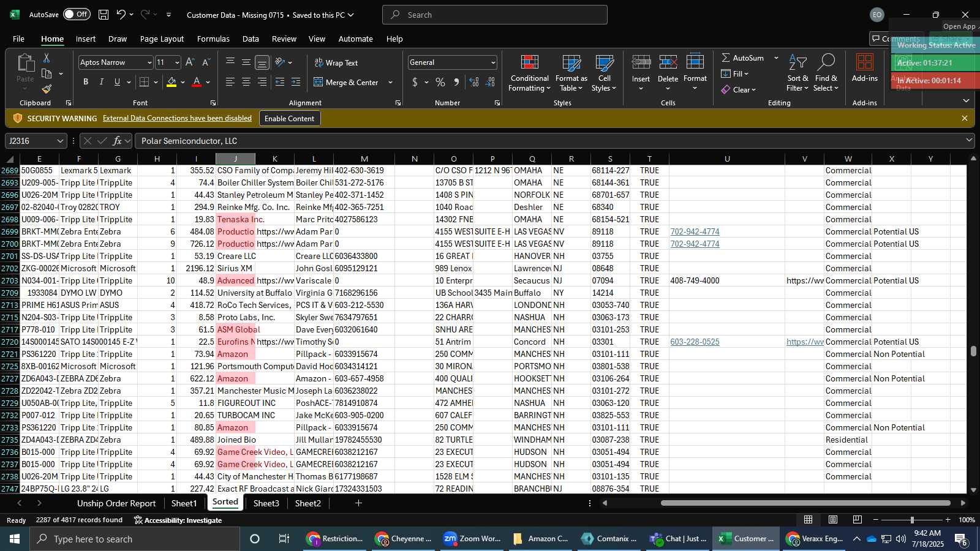Screen dimensions: 980x551
Task: Open the font size dropdown
Action: coord(177,62)
